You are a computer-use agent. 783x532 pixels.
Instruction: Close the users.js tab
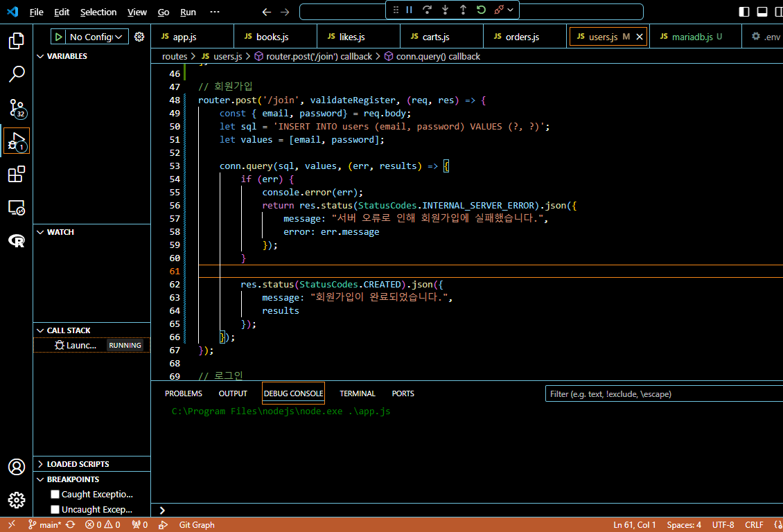(x=640, y=37)
